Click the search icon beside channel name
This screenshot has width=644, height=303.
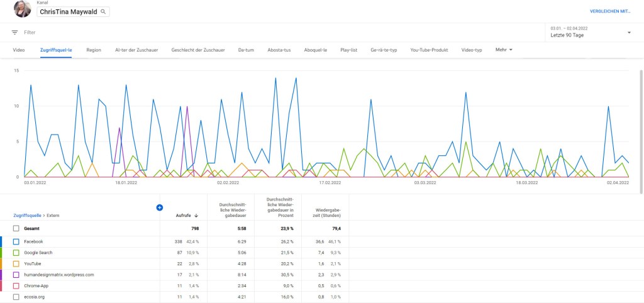point(103,12)
